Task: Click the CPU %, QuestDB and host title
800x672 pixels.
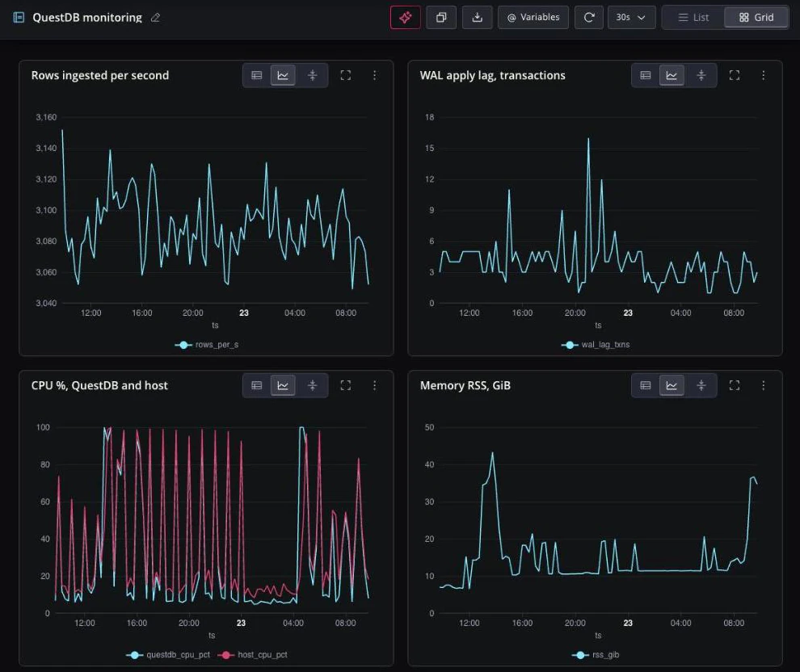Action: click(99, 385)
